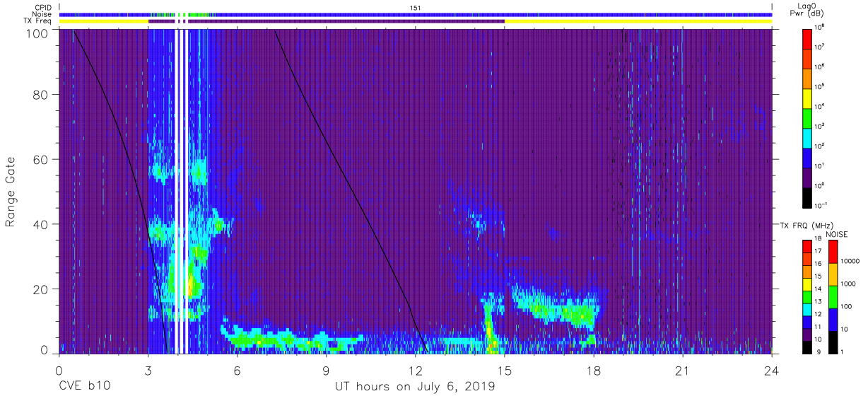Click the x-axis tick label '15'
868x401 pixels.
(505, 370)
